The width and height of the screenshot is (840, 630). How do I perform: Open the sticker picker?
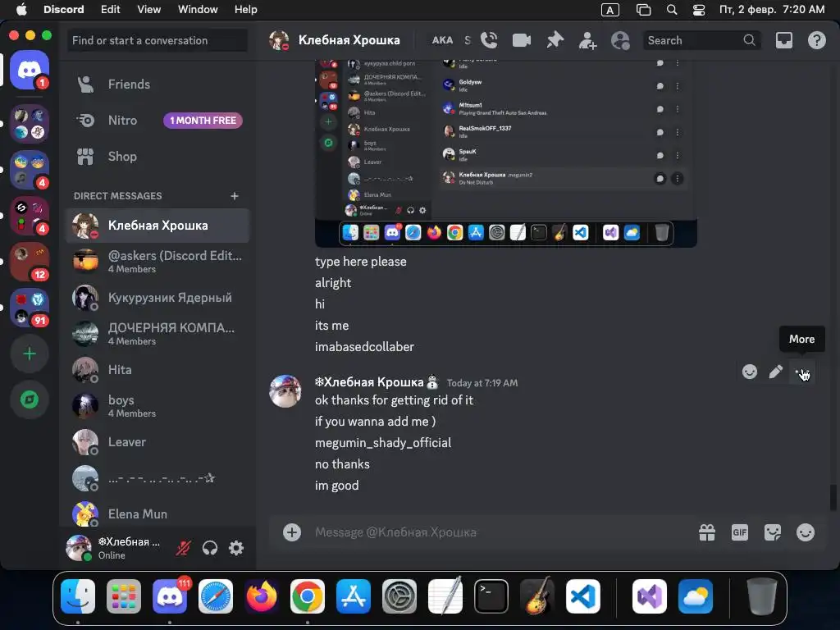[773, 532]
